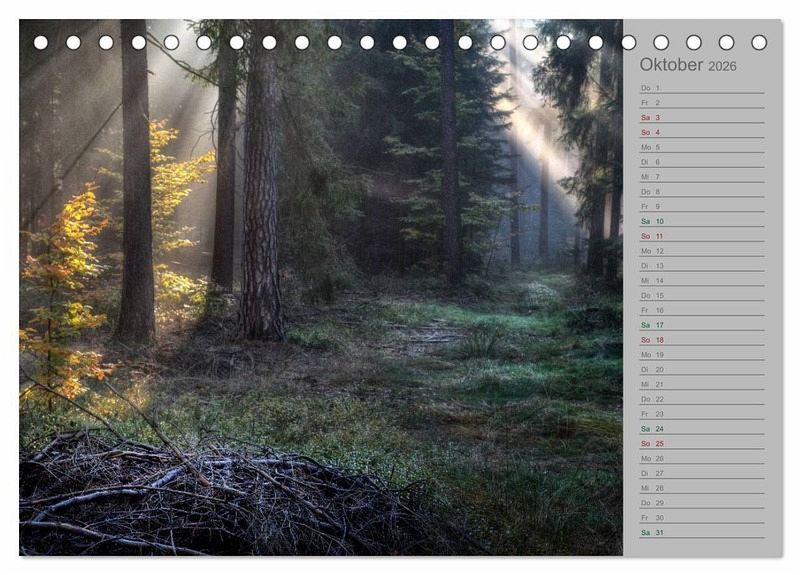Click the first spiral binding hole at top left
The height and width of the screenshot is (575, 800).
[41, 42]
